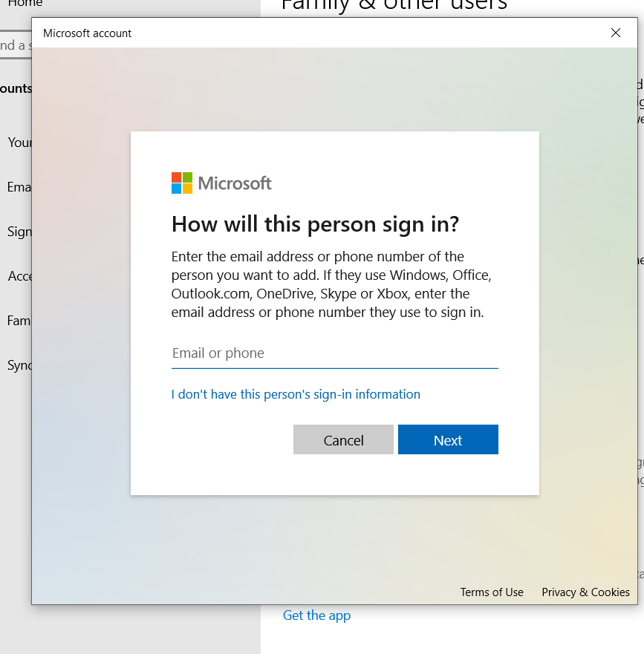
Task: Open the Terms of Use link
Action: point(492,592)
